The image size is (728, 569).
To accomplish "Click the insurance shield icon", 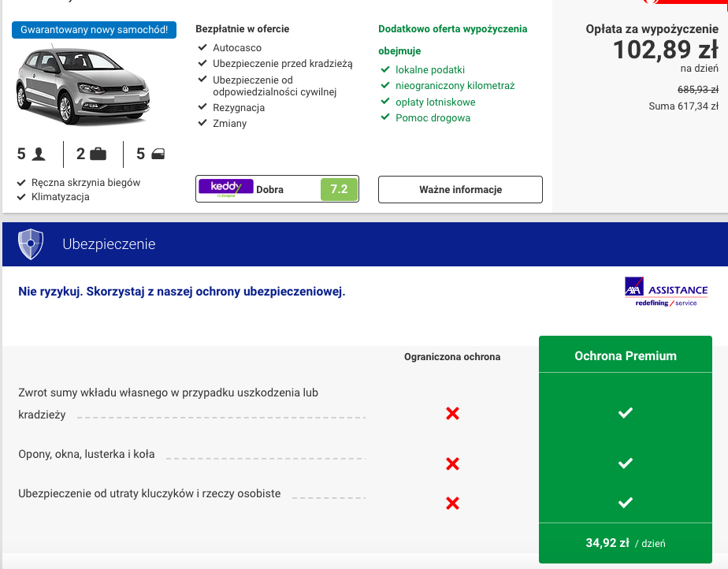I will 31,244.
